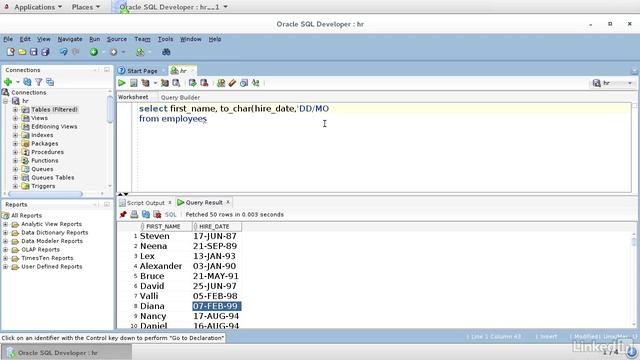The width and height of the screenshot is (640, 360).
Task: Pin the Query Result with red pin
Action: pos(123,214)
